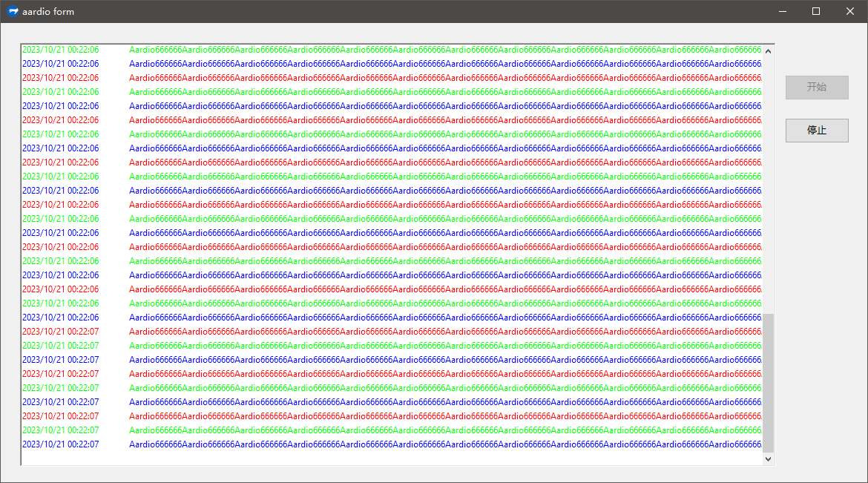
Task: Minimize the aardio form window
Action: (782, 11)
